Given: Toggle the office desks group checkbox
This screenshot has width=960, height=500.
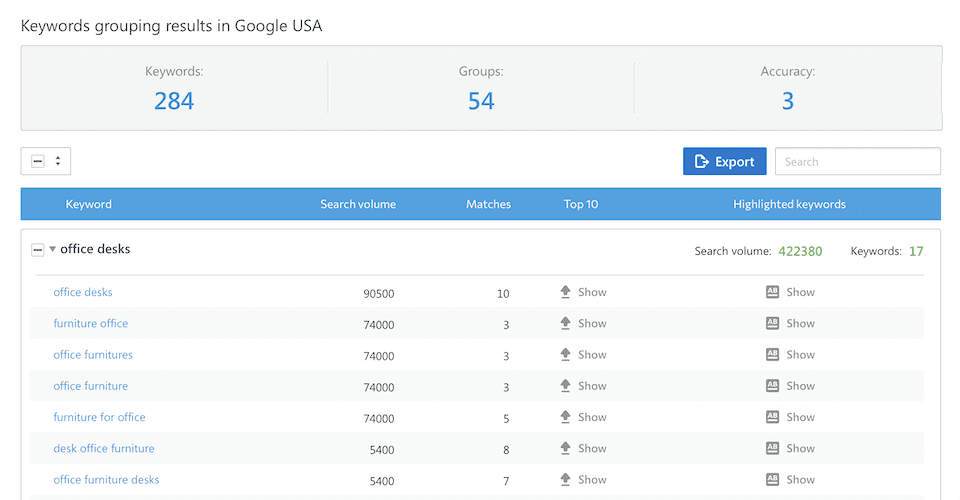Looking at the screenshot, I should 38,250.
